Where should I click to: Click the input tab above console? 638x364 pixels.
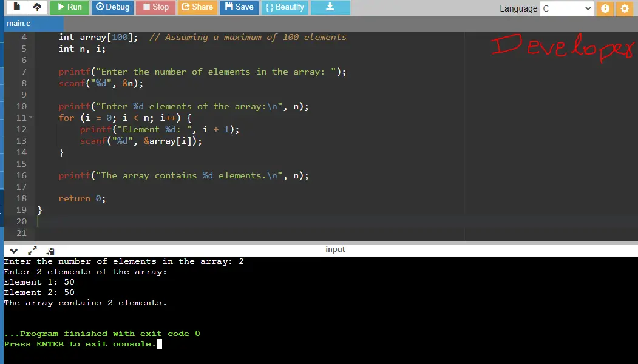[335, 249]
